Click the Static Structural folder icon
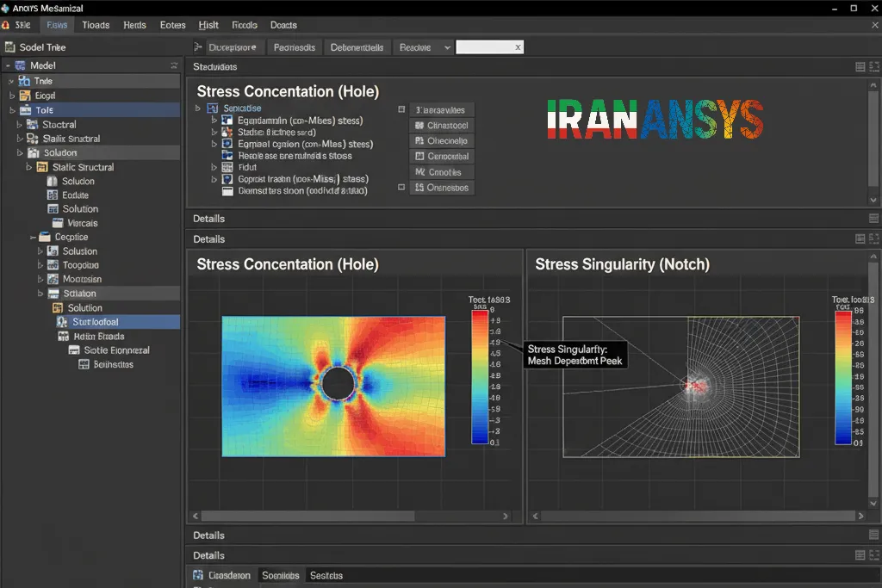Viewport: 882px width, 588px height. [41, 167]
